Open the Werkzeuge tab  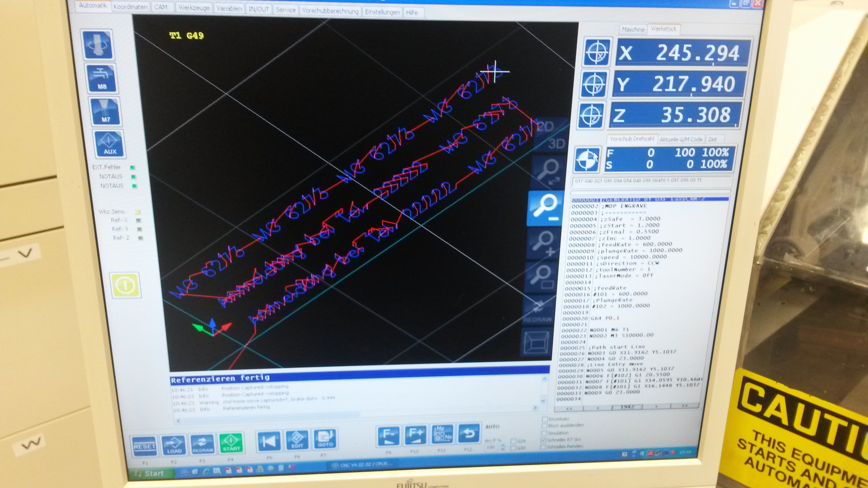coord(194,8)
